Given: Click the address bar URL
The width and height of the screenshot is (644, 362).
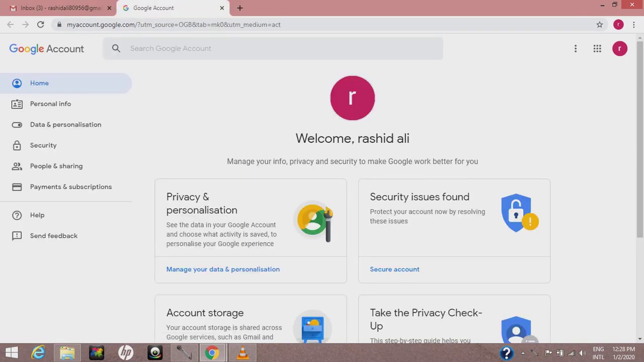Looking at the screenshot, I should [x=174, y=25].
